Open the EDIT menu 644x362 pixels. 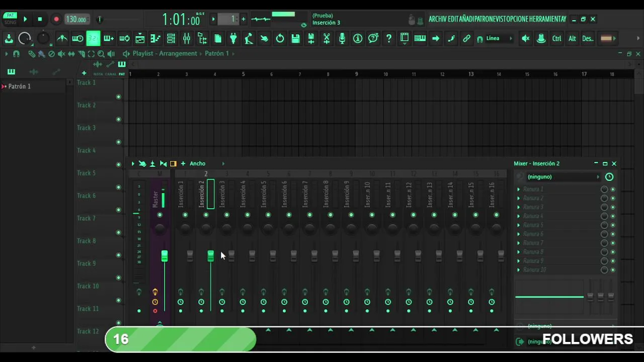[x=453, y=19]
